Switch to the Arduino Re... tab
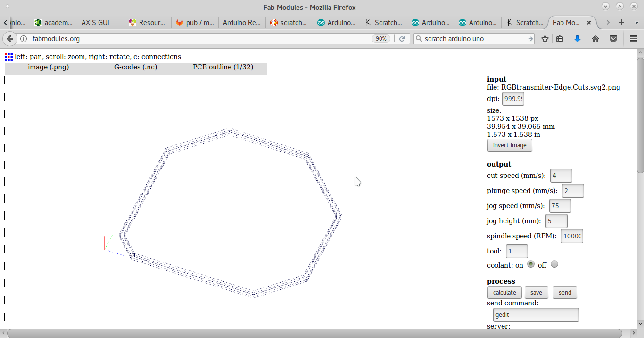Image resolution: width=644 pixels, height=338 pixels. [x=242, y=22]
